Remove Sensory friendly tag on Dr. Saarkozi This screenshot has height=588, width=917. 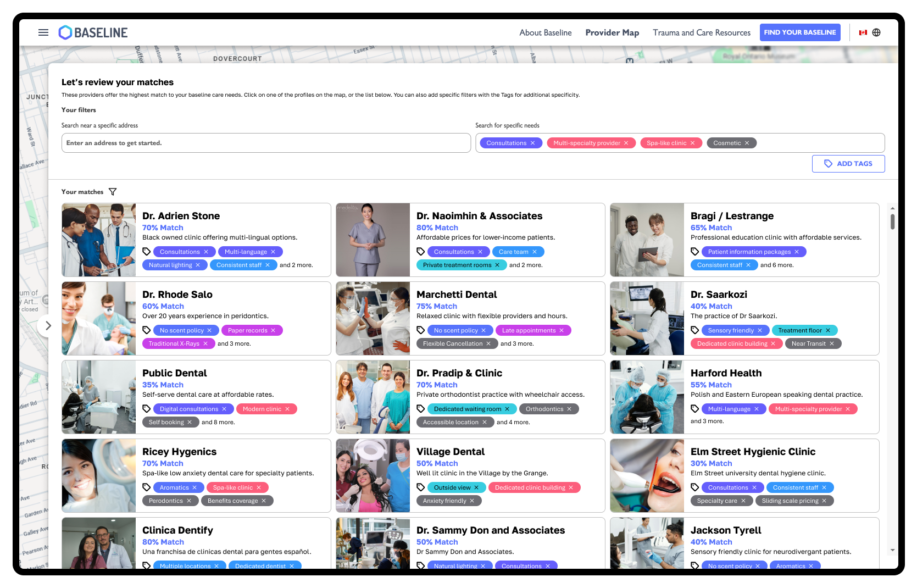click(760, 330)
